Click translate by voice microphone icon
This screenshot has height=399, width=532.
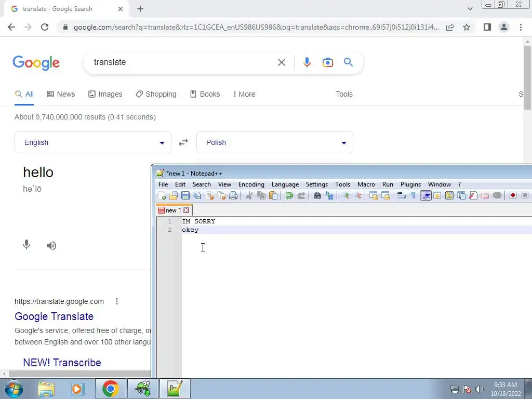point(26,245)
